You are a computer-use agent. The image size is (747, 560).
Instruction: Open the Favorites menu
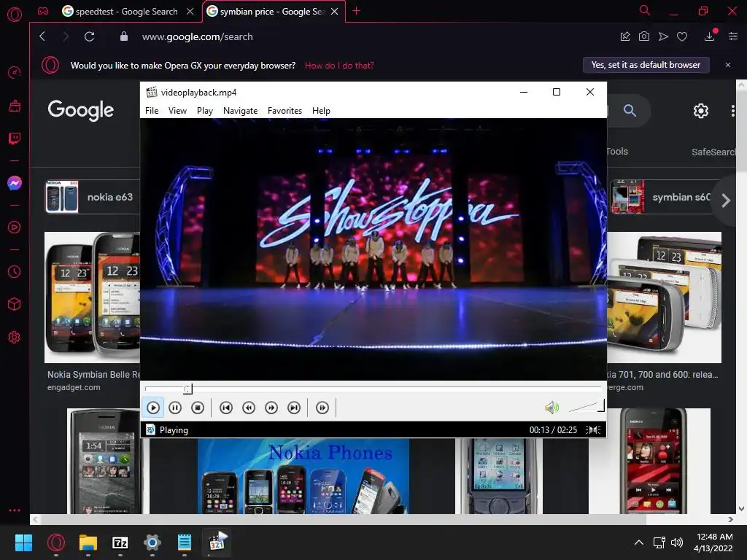285,111
